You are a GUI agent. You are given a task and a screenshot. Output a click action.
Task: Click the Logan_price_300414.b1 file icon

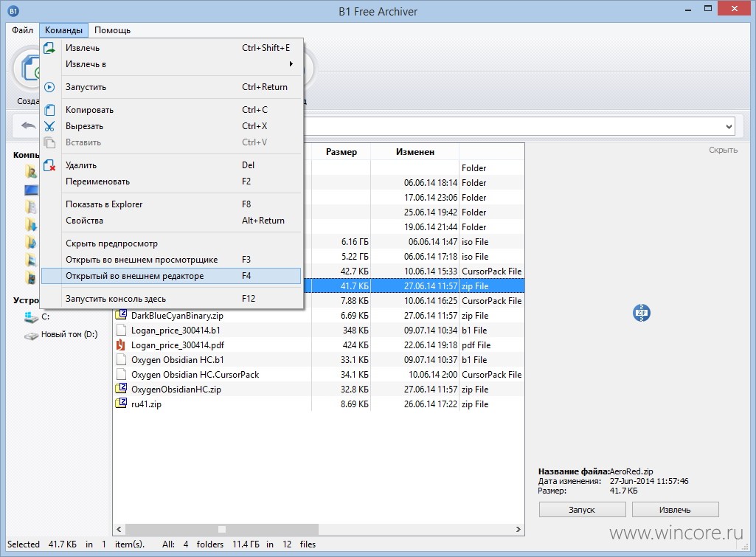pos(121,331)
